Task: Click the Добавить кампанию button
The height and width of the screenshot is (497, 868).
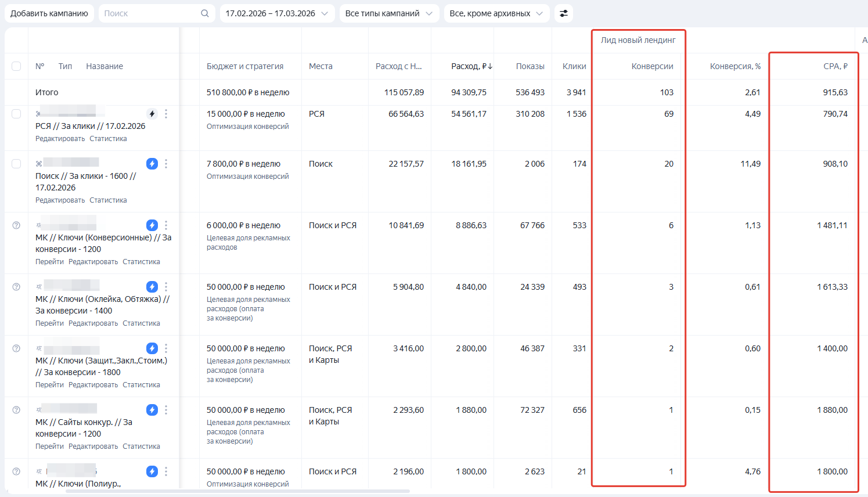Action: coord(49,13)
